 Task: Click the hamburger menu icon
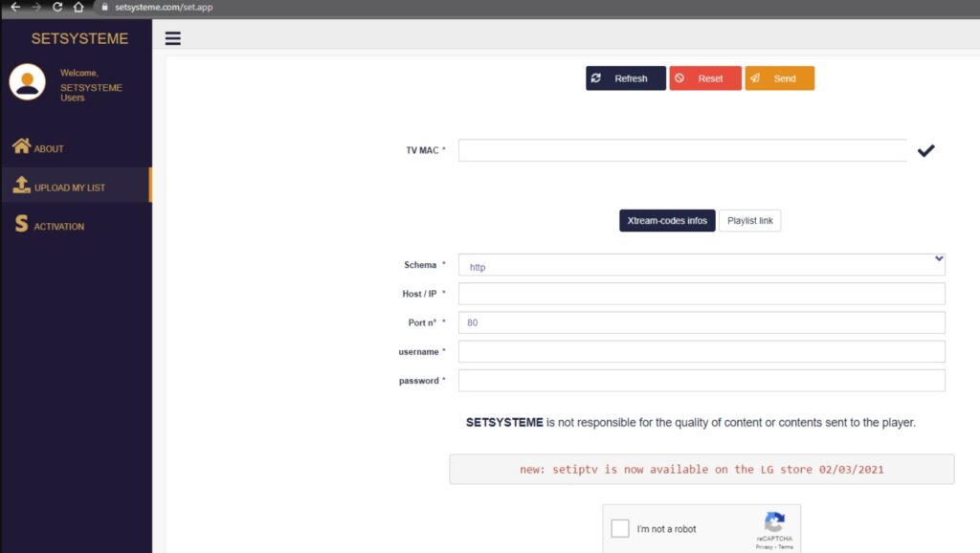(173, 38)
